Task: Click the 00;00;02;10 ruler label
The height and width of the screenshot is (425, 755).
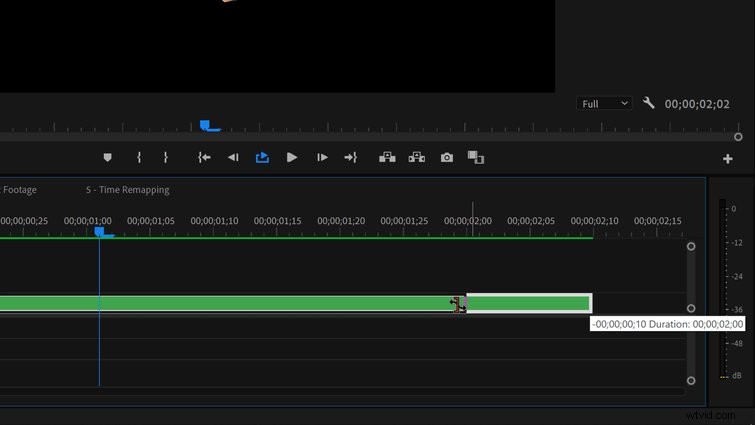Action: (x=594, y=221)
